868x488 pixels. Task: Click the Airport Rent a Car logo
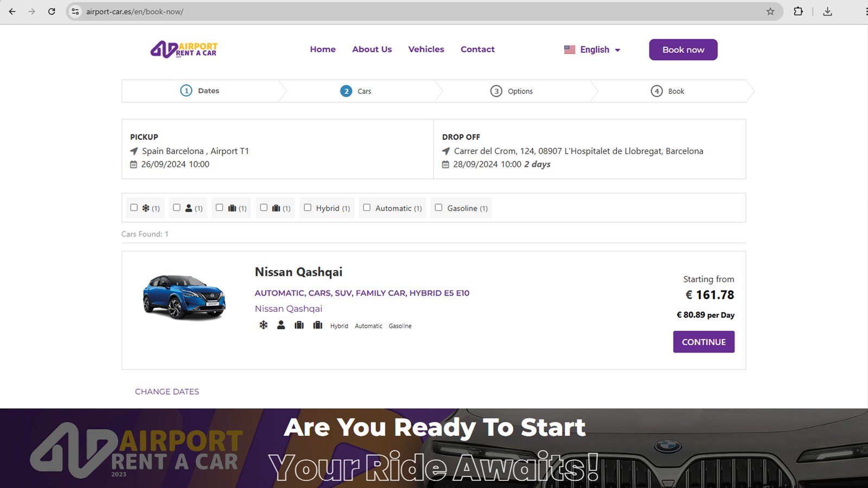[184, 49]
